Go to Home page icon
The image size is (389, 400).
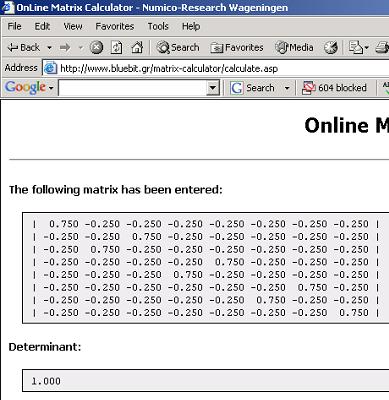click(137, 48)
